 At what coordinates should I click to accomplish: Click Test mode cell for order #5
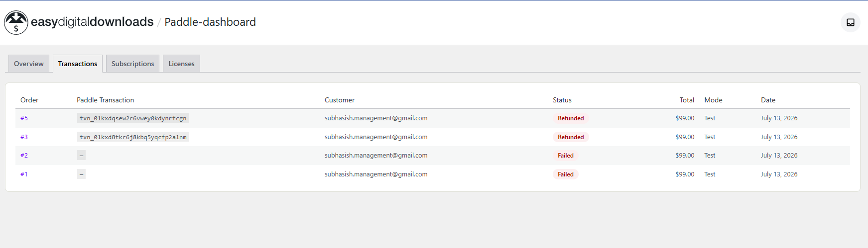click(x=710, y=118)
